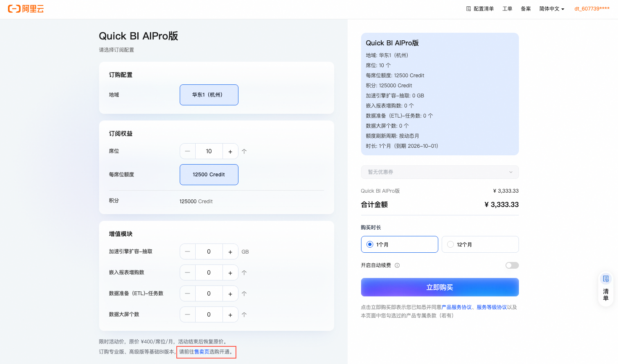This screenshot has height=364, width=618.
Task: Decrease 加速引擎扩容-抽取 GB value
Action: pyautogui.click(x=188, y=251)
